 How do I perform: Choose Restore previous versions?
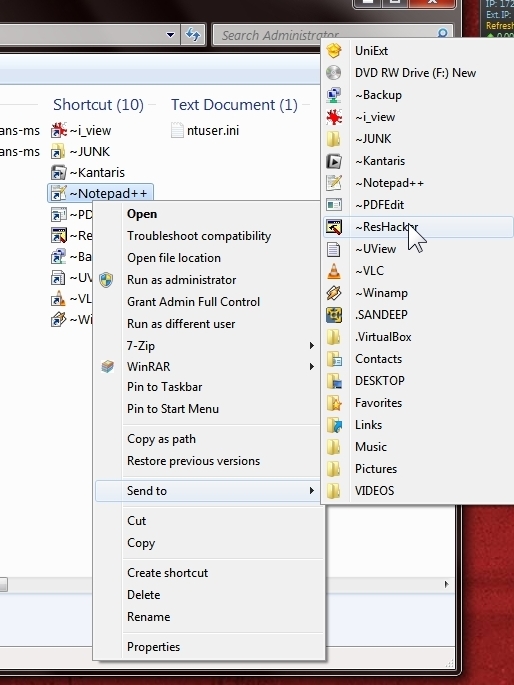coord(193,461)
